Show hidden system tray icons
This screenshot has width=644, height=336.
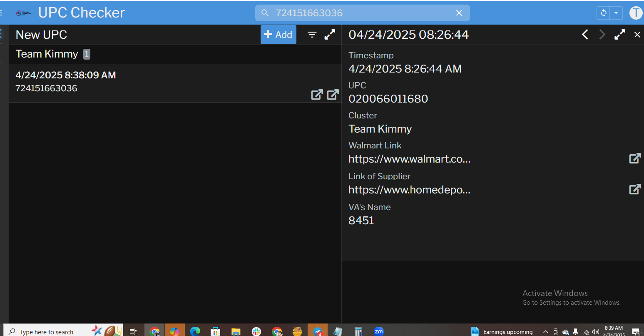pos(545,332)
